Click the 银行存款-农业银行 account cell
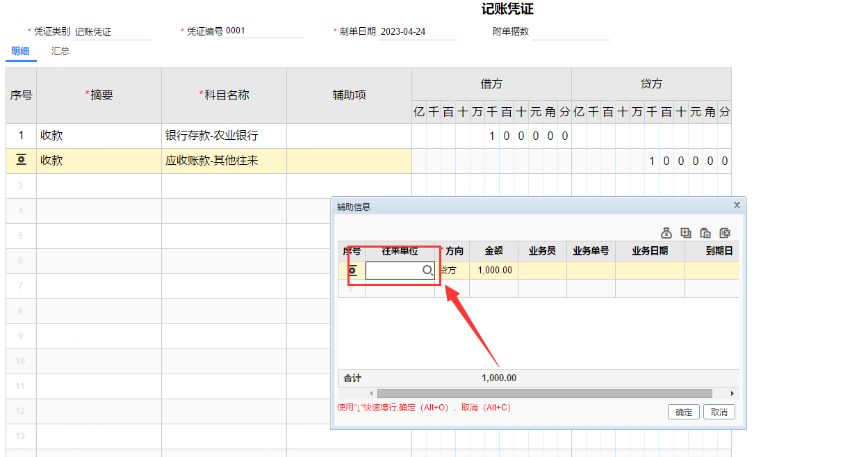This screenshot has width=868, height=457. [x=224, y=136]
